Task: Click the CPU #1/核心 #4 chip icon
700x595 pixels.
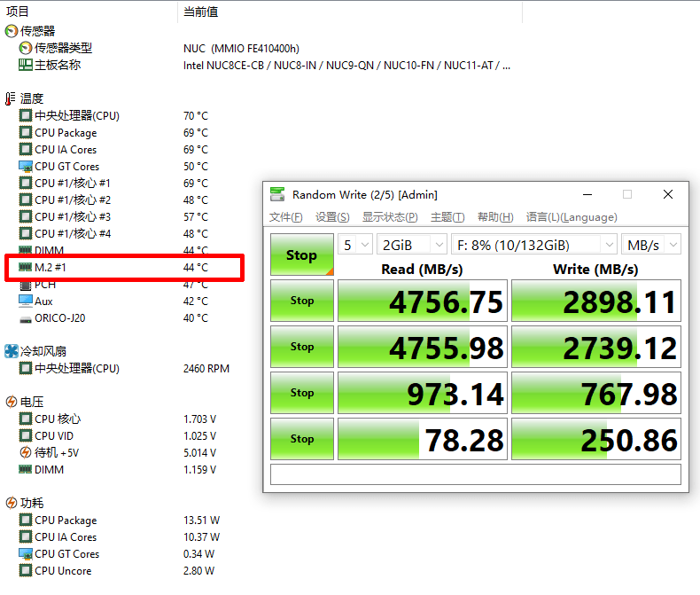Action: (26, 233)
